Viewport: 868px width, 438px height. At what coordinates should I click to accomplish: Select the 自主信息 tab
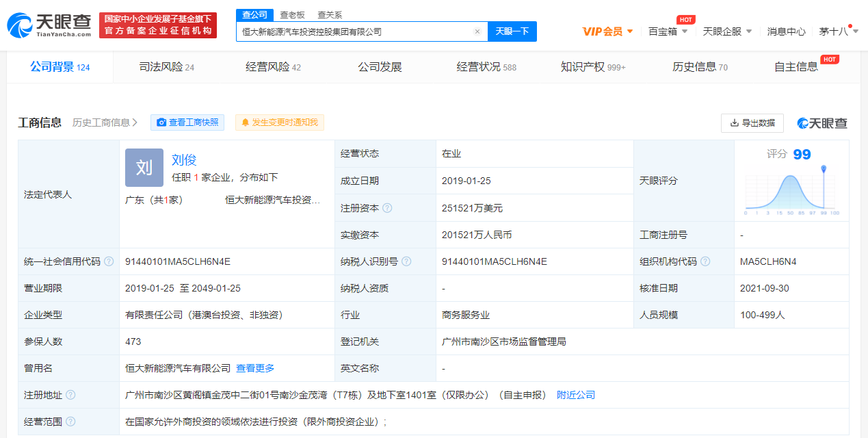[x=796, y=67]
